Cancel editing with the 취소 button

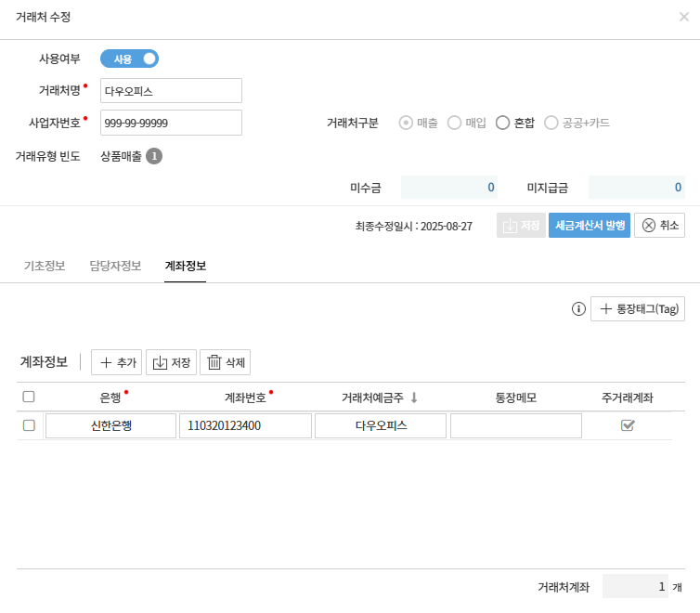[x=659, y=226]
